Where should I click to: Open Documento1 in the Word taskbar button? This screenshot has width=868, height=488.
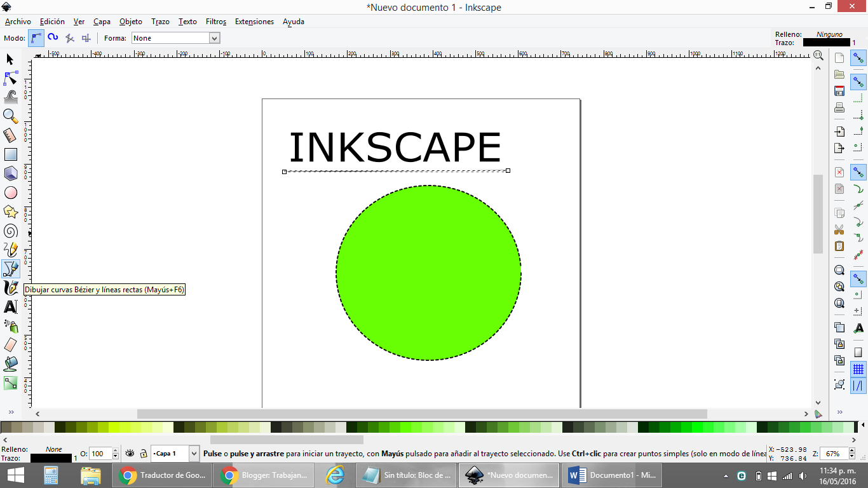(x=611, y=475)
